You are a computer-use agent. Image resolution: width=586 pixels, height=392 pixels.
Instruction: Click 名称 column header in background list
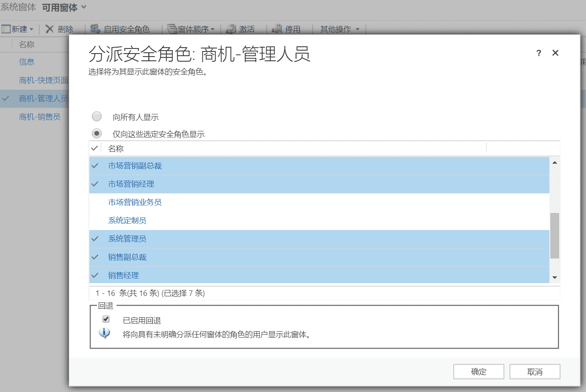pyautogui.click(x=26, y=45)
